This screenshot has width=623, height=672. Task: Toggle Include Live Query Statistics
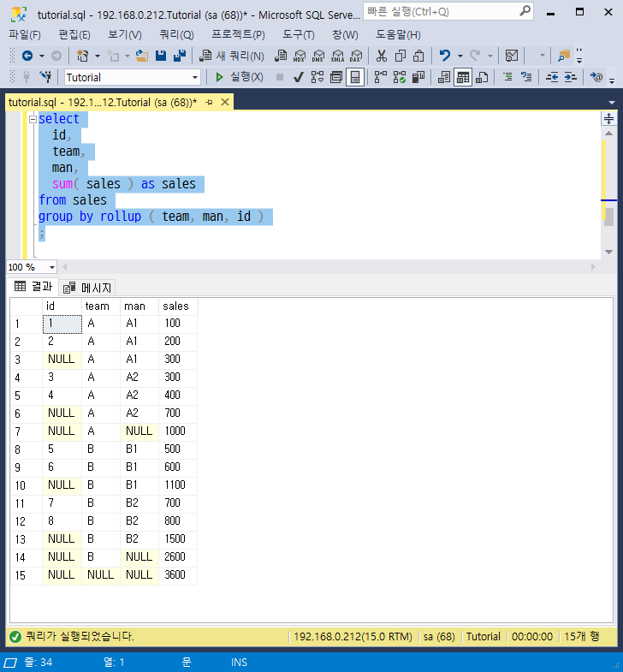(400, 77)
